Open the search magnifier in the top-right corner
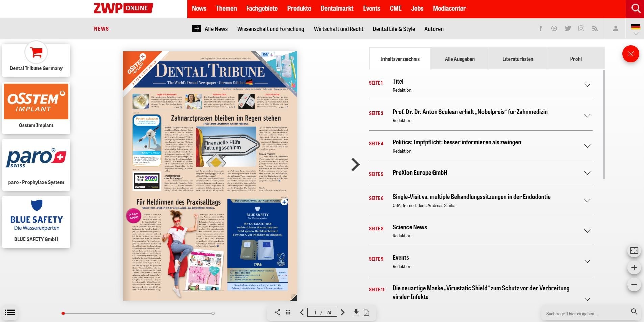Screen dimensions: 644x322 tap(636, 8)
